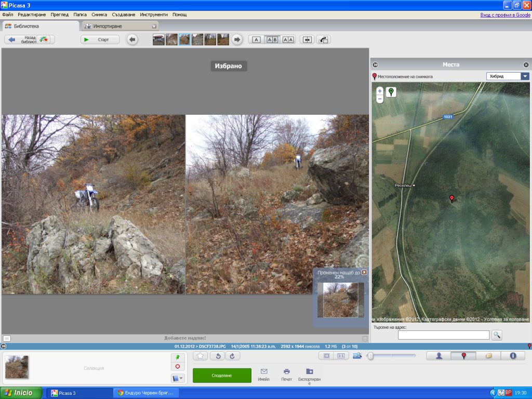The image size is (532, 399).
Task: Click the star icon to mark photo as favorite
Action: pos(200,356)
